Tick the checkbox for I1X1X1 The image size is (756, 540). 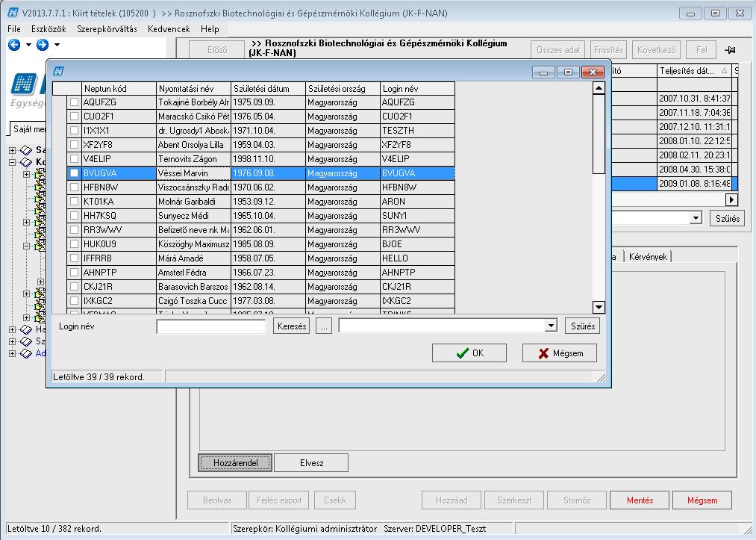click(x=74, y=130)
